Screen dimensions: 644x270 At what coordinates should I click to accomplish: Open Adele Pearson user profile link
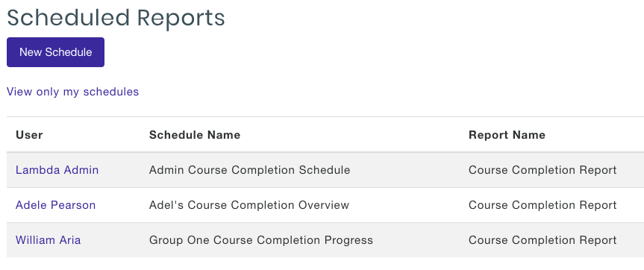55,205
